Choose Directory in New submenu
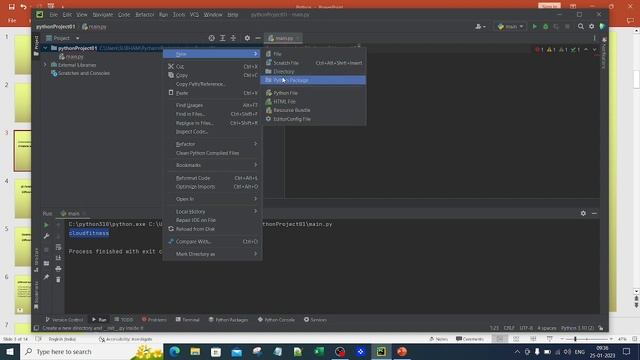This screenshot has width=640, height=360. pos(313,71)
